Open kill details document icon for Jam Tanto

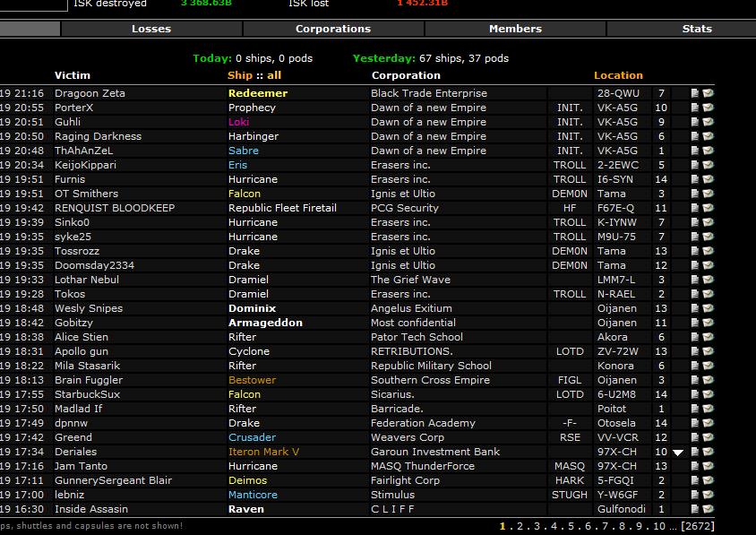pyautogui.click(x=695, y=466)
